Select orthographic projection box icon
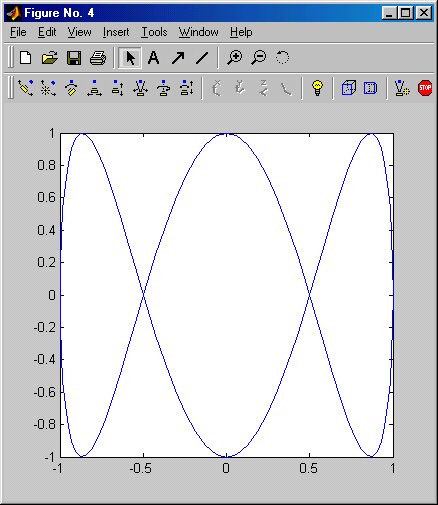 tap(370, 88)
